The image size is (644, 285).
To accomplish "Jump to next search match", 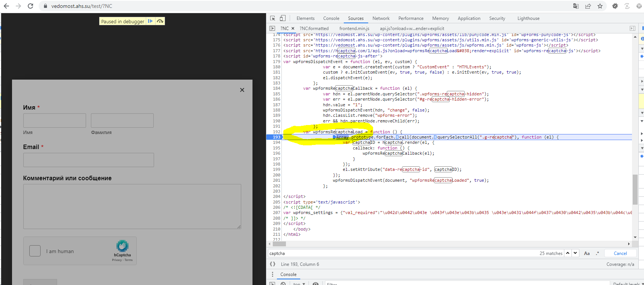I will tap(575, 253).
